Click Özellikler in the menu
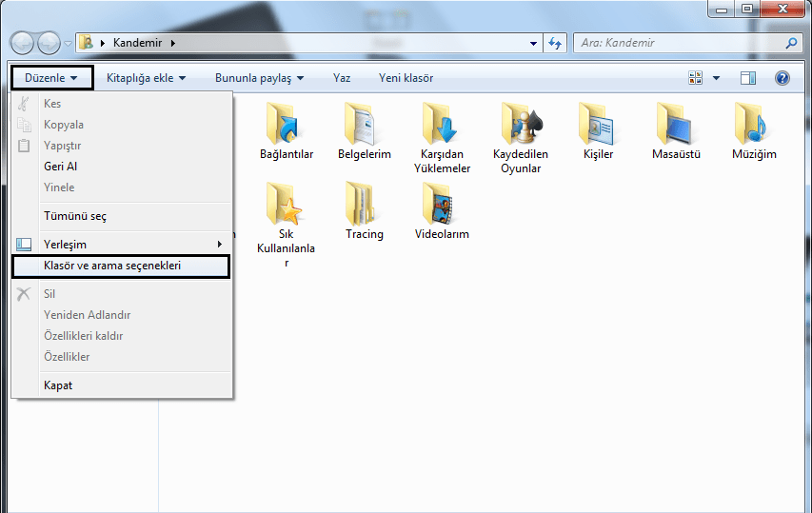The image size is (812, 513). coord(122,357)
